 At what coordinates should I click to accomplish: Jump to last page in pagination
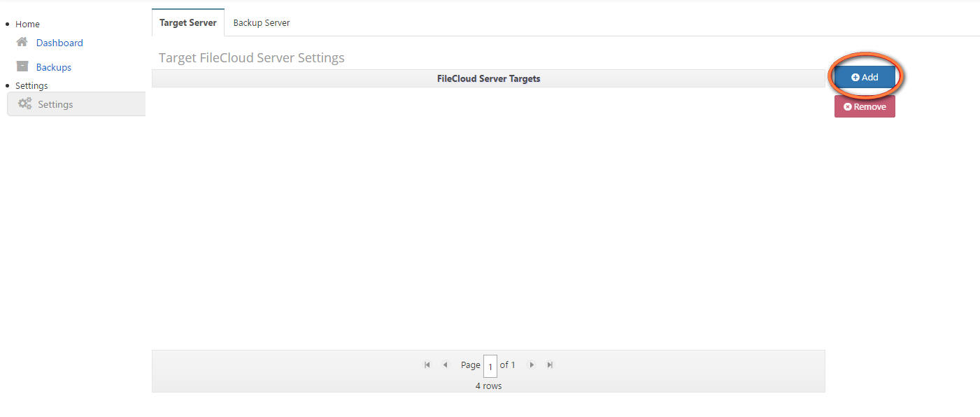pos(550,365)
